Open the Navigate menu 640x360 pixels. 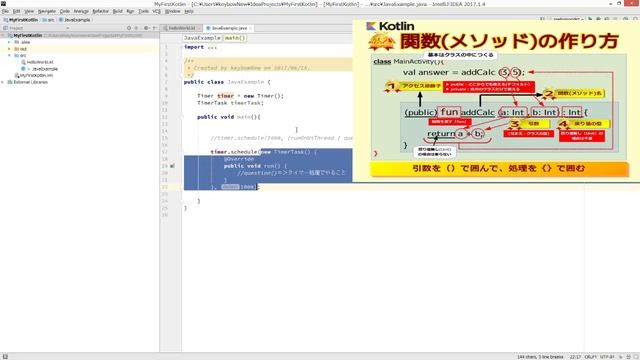pos(47,11)
